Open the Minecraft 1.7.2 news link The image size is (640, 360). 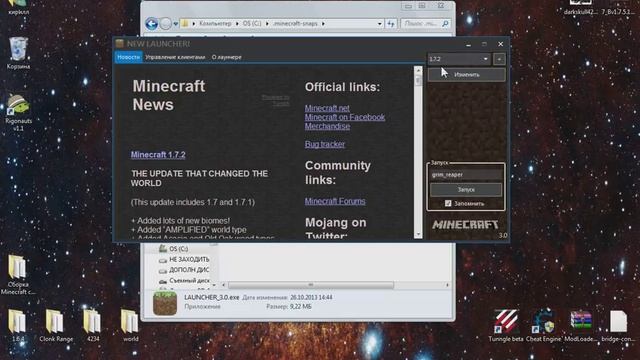158,155
